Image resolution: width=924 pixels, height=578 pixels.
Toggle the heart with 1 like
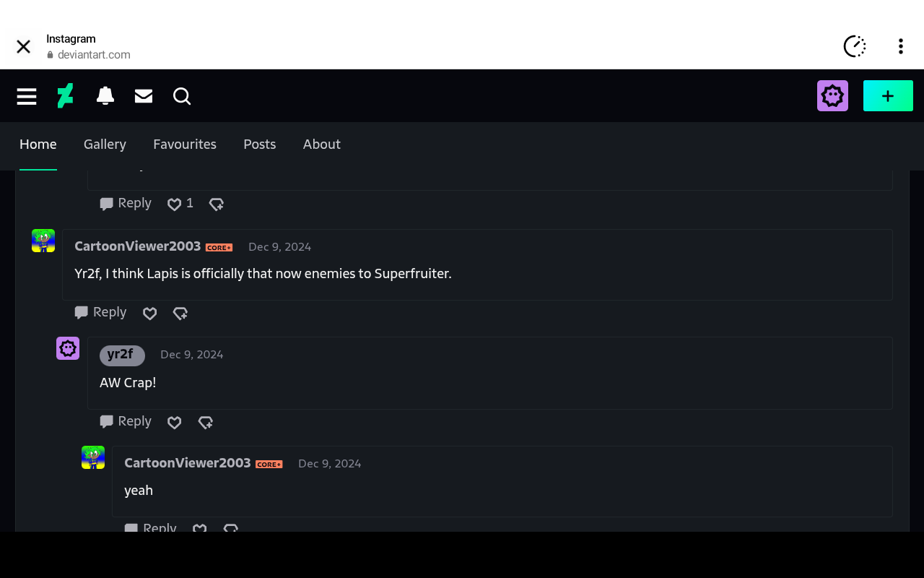174,204
